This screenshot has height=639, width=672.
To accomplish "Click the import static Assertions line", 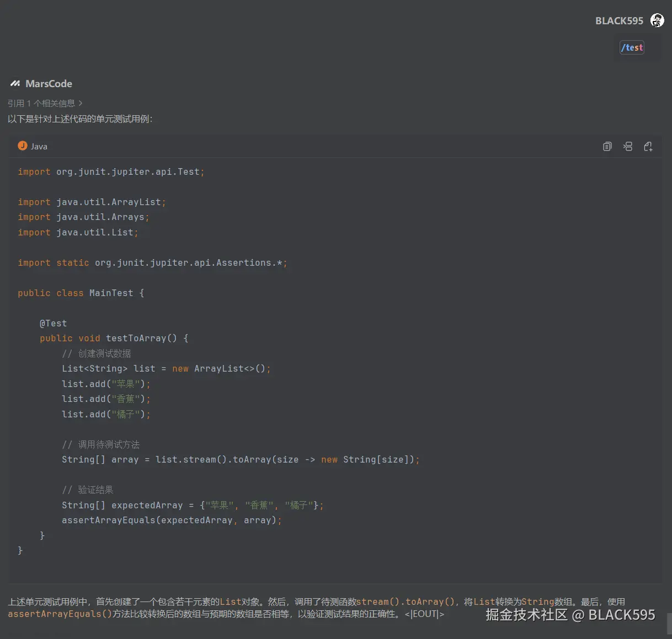I will click(x=152, y=262).
